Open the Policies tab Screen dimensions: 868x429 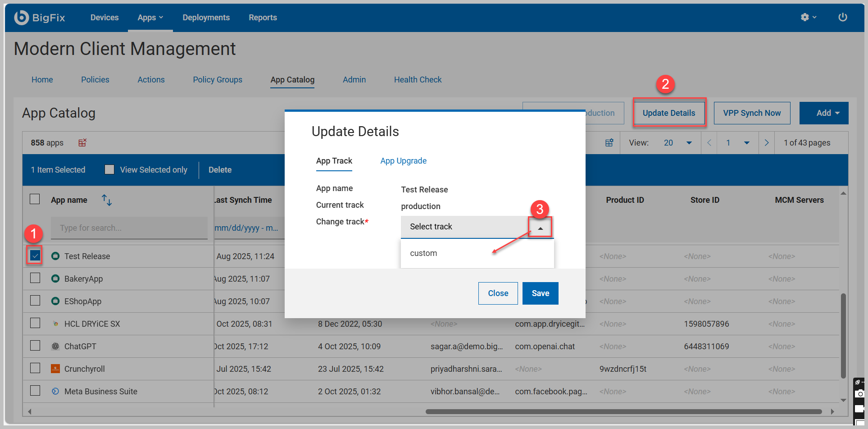(95, 80)
